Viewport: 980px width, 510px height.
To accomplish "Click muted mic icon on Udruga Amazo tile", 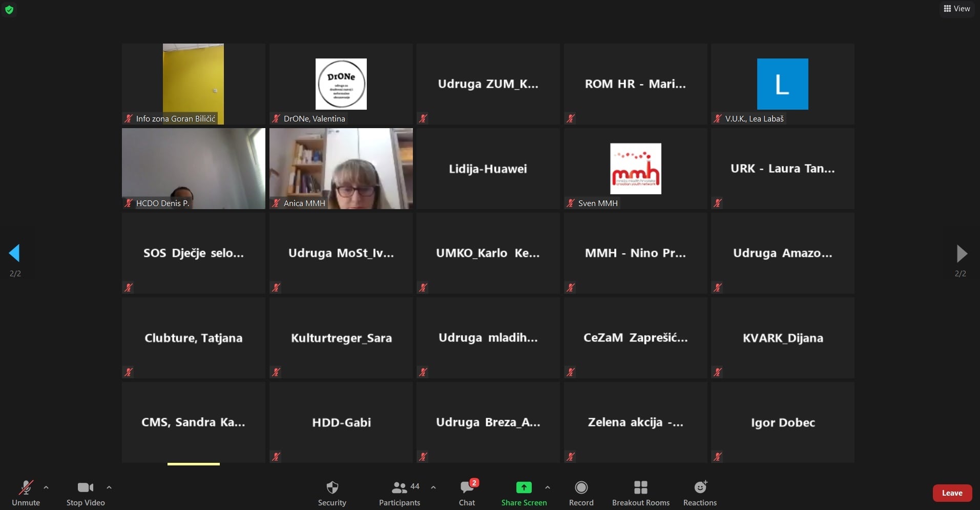I will point(718,288).
